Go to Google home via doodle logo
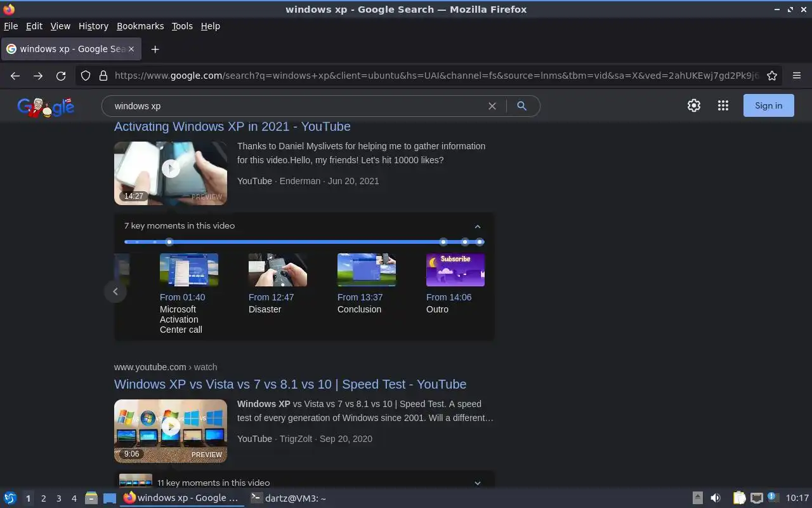Viewport: 812px width, 508px height. pyautogui.click(x=46, y=107)
